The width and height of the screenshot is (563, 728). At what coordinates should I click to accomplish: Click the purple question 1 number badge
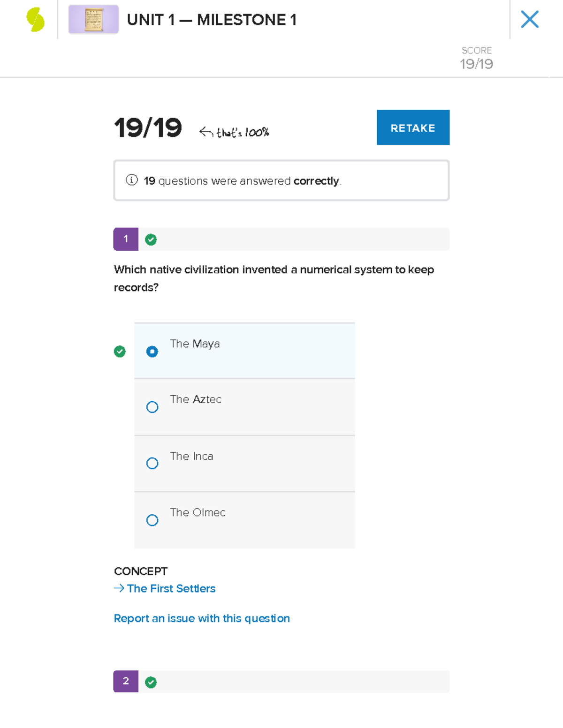(x=125, y=239)
